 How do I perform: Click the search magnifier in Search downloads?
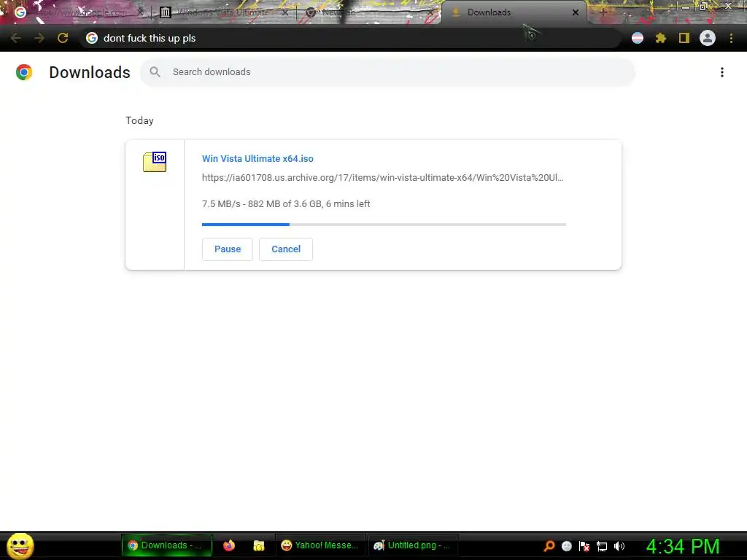(155, 72)
